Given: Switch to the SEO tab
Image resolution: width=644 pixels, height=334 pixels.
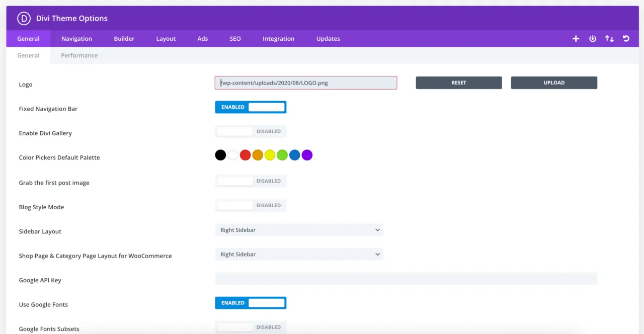Looking at the screenshot, I should (235, 39).
